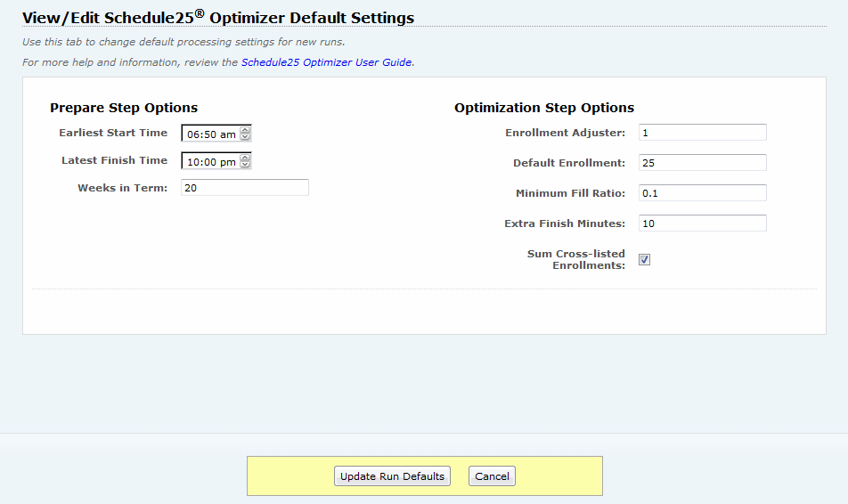Click the Prepare Step Options heading

click(x=124, y=108)
